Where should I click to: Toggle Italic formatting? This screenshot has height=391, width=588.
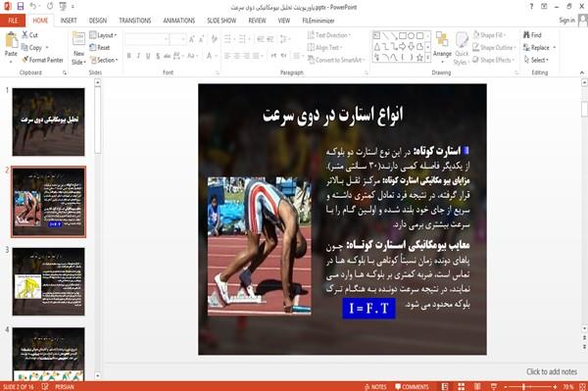(139, 56)
